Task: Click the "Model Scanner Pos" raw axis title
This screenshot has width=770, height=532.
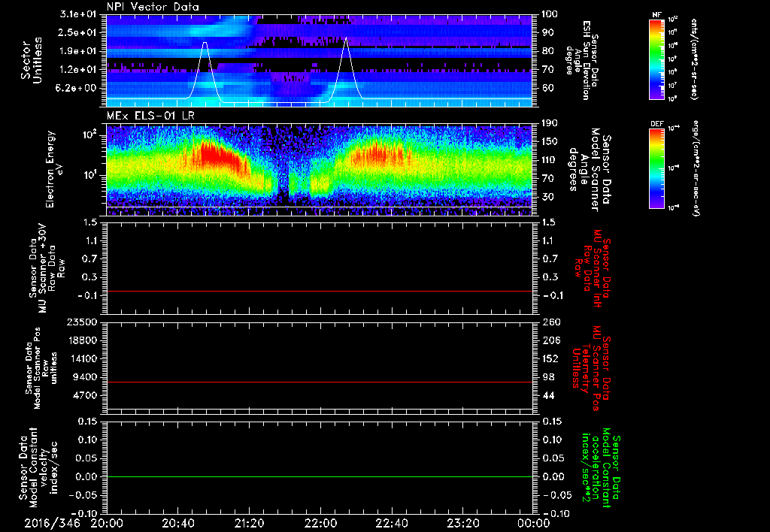Action: [41, 368]
